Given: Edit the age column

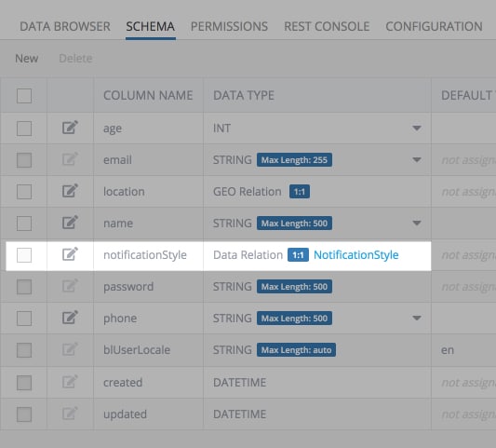Looking at the screenshot, I should [70, 128].
